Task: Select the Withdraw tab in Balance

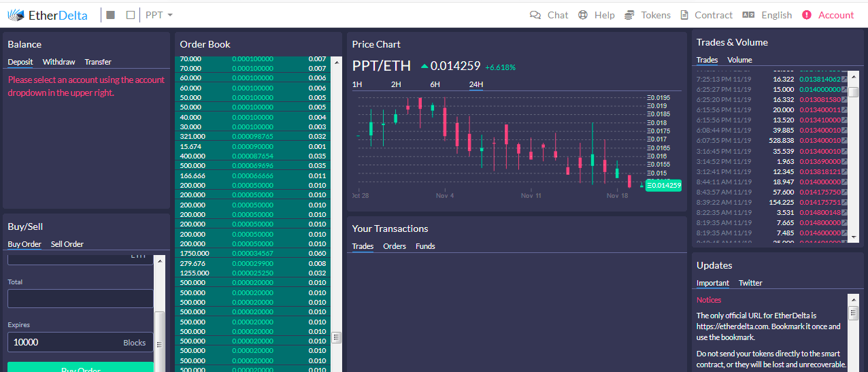Action: [59, 62]
